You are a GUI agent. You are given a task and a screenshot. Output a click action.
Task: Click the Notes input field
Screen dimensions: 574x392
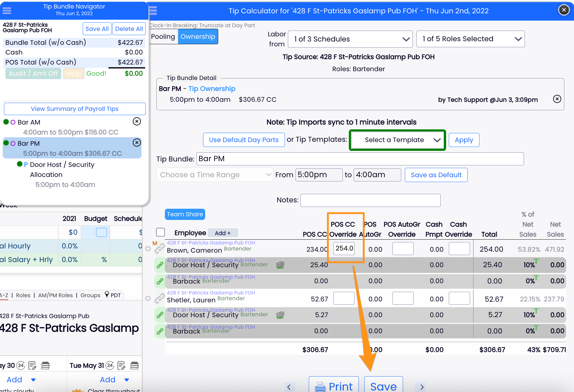[x=370, y=200]
